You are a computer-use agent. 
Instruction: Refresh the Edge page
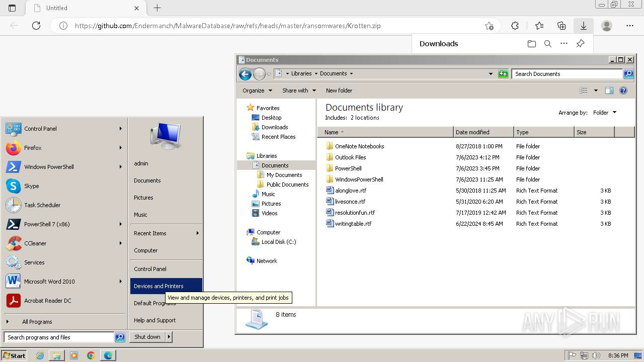36,26
